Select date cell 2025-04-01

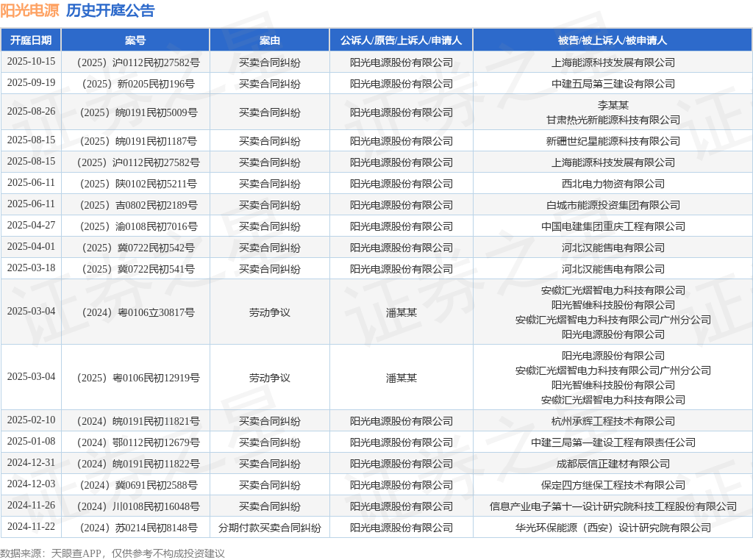31,247
